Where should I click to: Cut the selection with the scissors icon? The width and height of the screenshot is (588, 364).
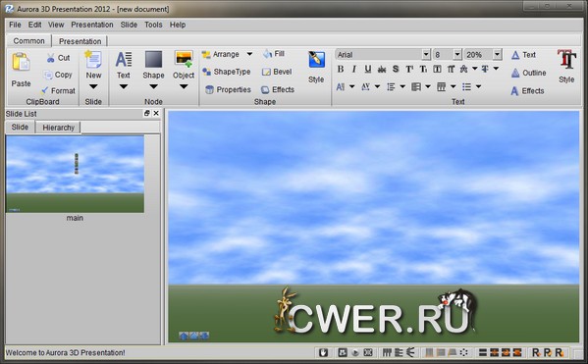coord(51,58)
